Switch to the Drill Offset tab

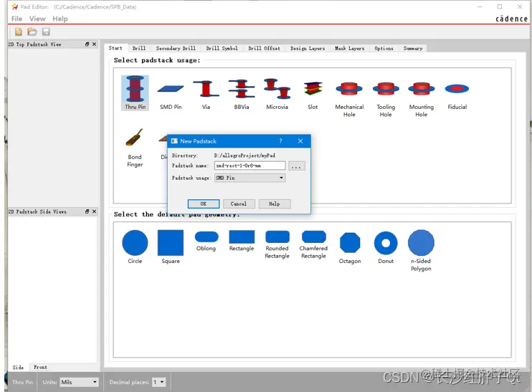264,48
